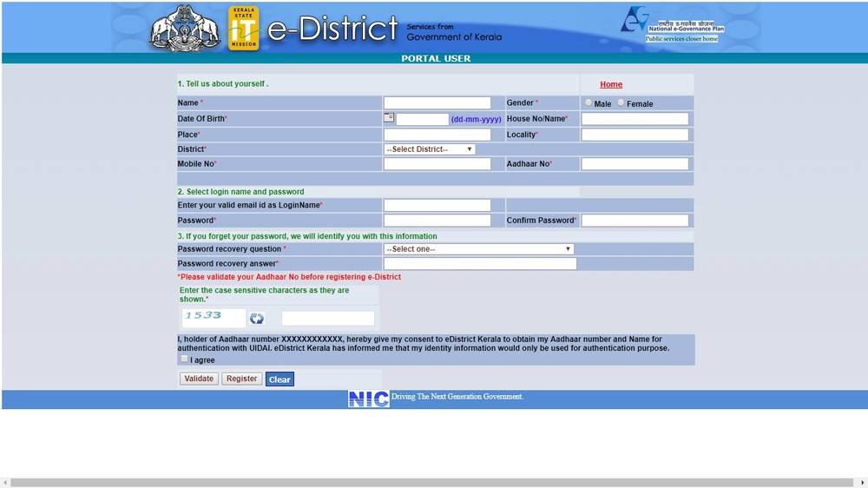
Task: Click the captcha image showing 1533
Action: (x=214, y=317)
